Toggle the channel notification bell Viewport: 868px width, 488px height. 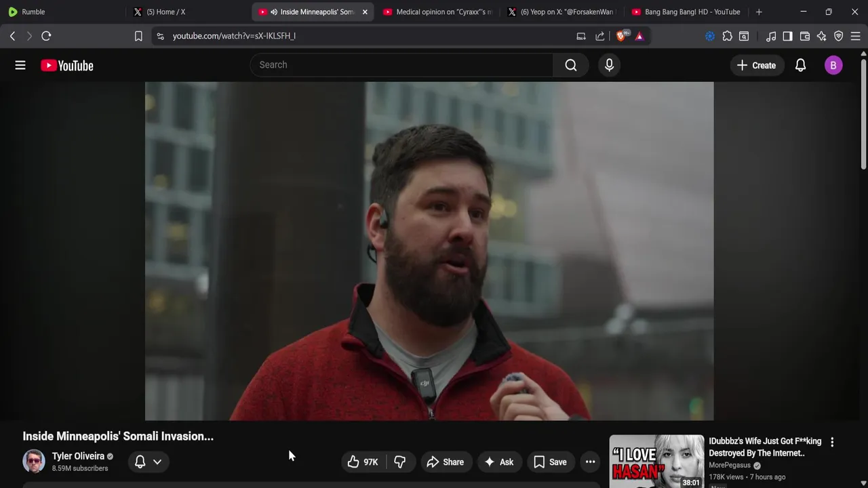click(x=140, y=462)
